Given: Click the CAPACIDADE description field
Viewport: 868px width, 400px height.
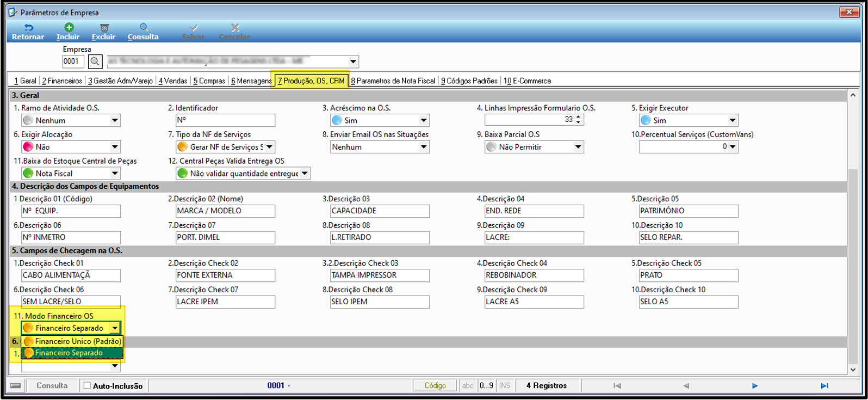Looking at the screenshot, I should (x=380, y=211).
